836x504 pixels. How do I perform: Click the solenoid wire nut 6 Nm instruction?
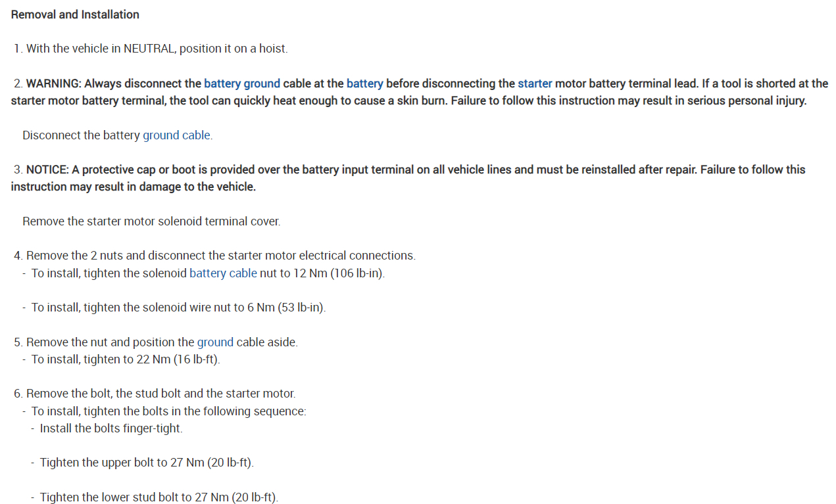178,308
